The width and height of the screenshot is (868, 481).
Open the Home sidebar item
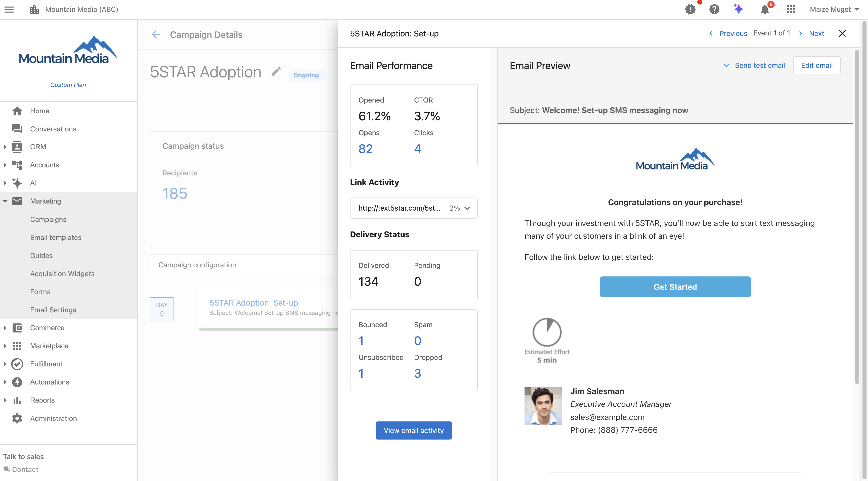click(39, 111)
